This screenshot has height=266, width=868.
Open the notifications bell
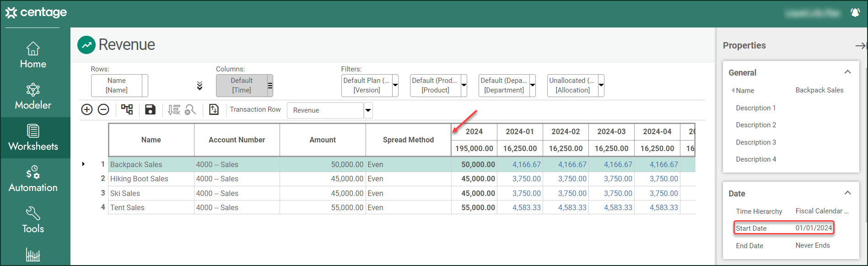(x=855, y=12)
